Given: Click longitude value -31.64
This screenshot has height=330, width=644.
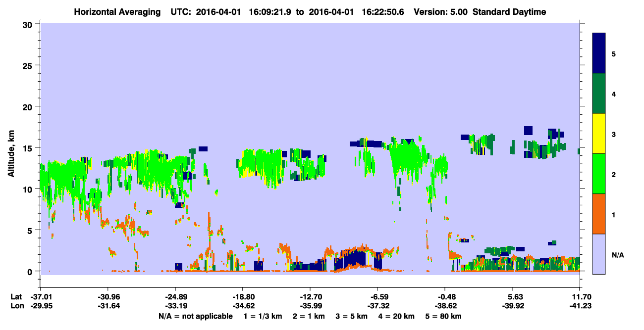Looking at the screenshot, I should [107, 306].
